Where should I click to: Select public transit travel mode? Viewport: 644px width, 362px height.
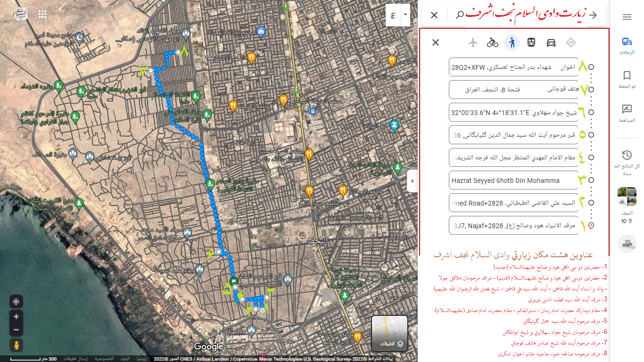531,42
